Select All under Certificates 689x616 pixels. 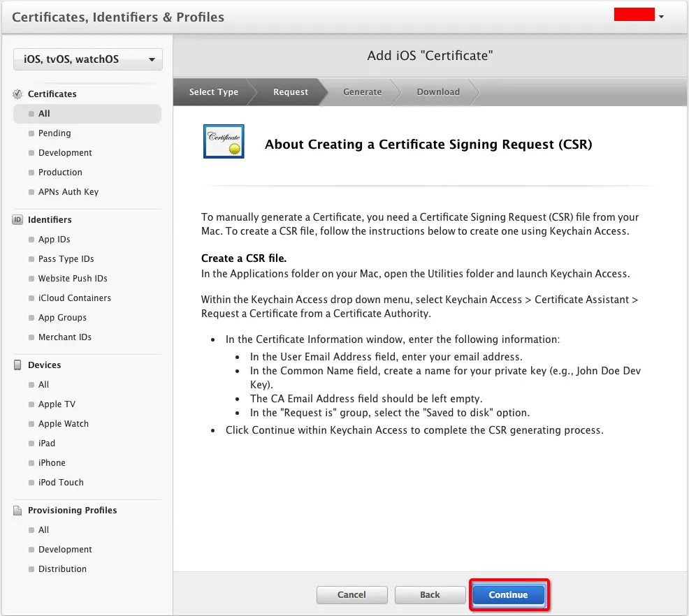point(87,114)
